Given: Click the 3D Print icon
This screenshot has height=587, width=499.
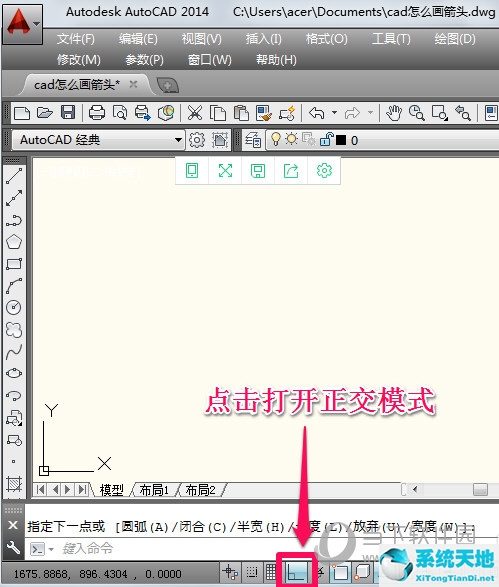Looking at the screenshot, I should (x=166, y=113).
